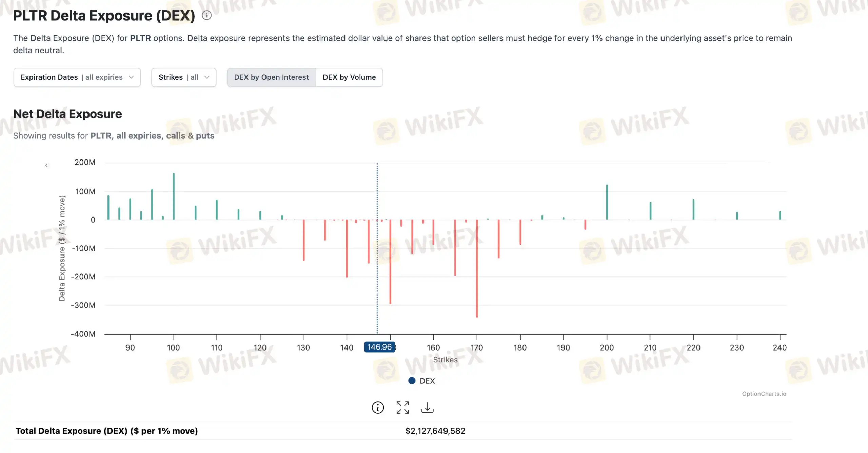Click the small left arrow above y-axis
This screenshot has height=453, width=868.
pos(46,166)
